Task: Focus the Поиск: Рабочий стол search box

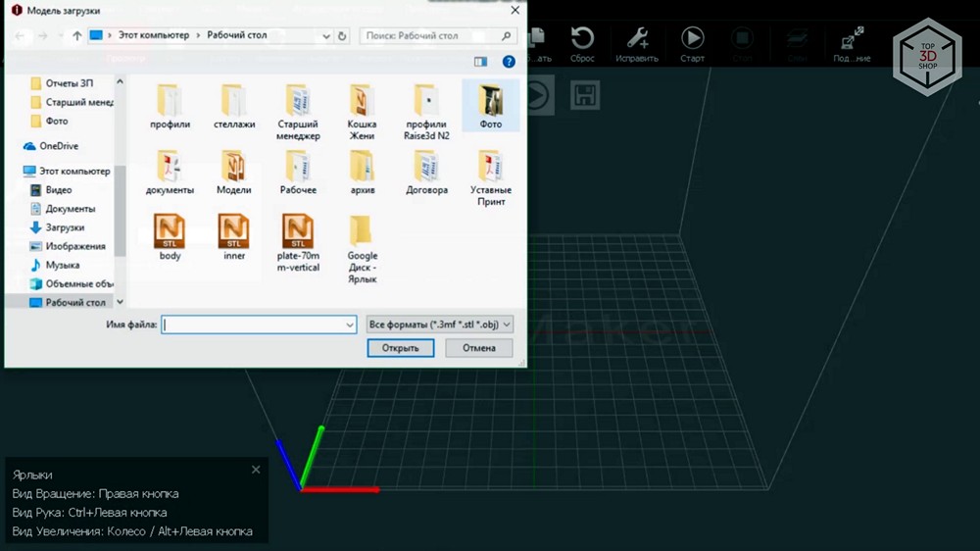Action: click(437, 35)
